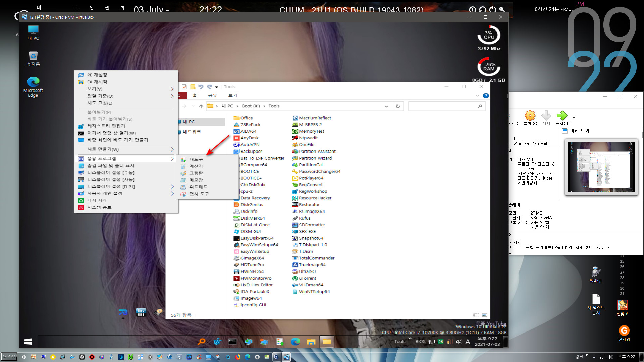
Task: Open 메모장 from the submenu
Action: (207, 180)
